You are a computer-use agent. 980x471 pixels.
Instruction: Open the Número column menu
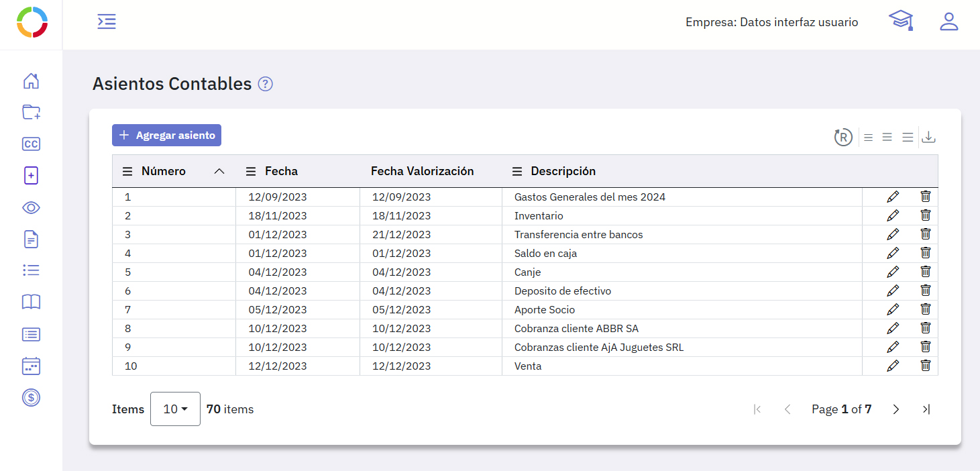pos(127,172)
